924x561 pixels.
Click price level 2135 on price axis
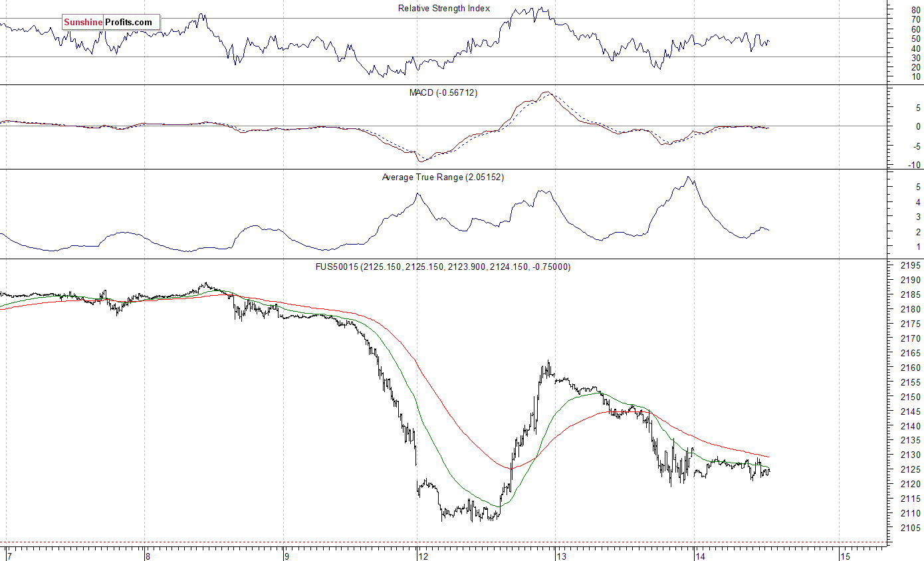point(911,441)
